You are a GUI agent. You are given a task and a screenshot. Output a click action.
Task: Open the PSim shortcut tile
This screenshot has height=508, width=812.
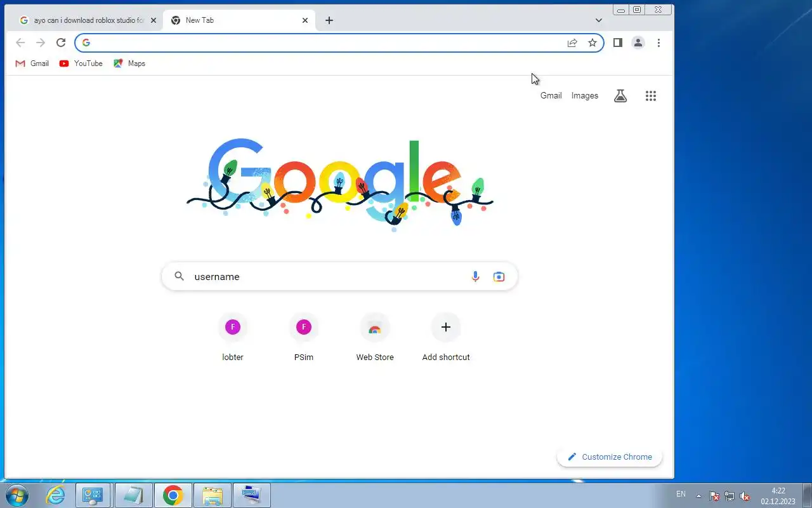pos(304,338)
